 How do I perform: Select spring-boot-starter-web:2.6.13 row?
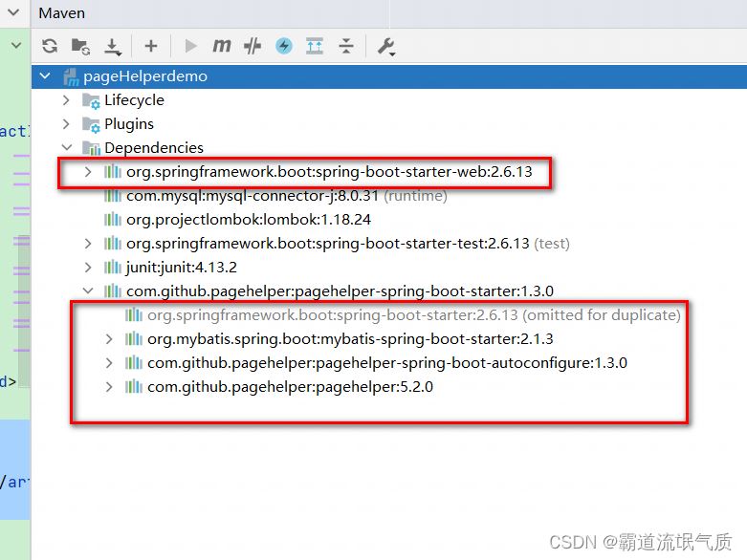[x=388, y=172]
